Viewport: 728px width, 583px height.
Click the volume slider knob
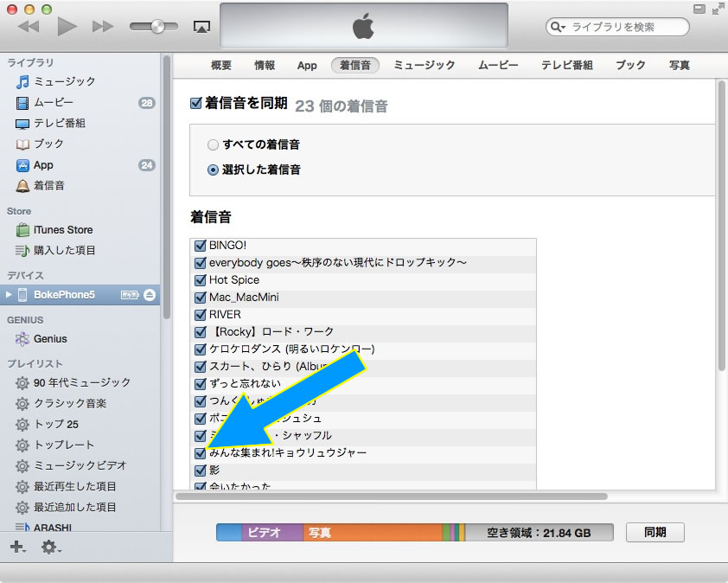pyautogui.click(x=158, y=27)
